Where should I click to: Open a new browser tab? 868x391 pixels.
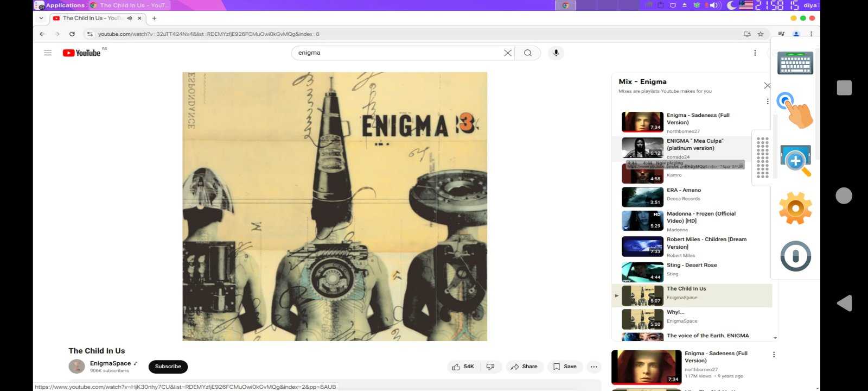[154, 18]
